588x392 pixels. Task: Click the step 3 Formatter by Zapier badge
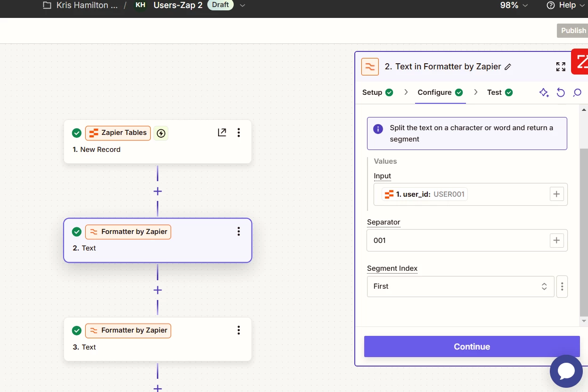[x=128, y=331]
